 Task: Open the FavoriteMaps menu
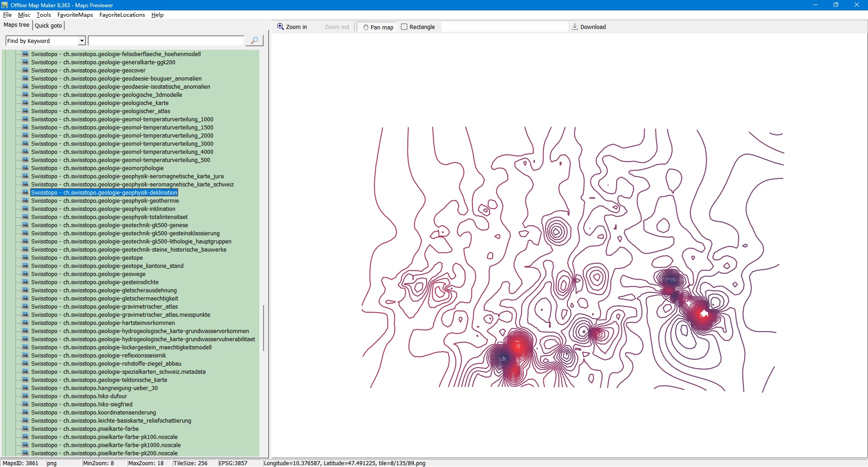75,15
